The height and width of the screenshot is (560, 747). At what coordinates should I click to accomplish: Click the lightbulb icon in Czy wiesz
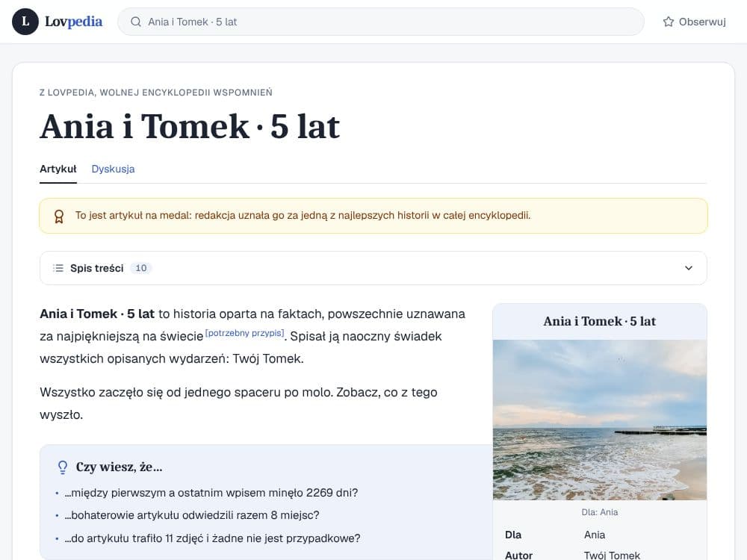(x=63, y=467)
